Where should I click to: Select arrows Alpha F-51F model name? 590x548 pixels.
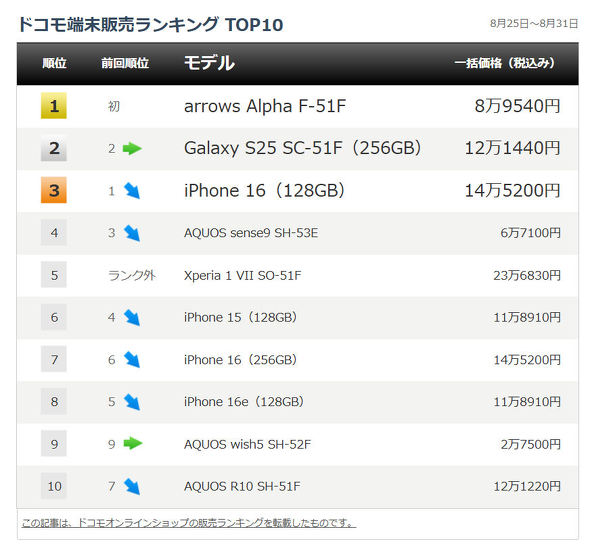pyautogui.click(x=265, y=106)
